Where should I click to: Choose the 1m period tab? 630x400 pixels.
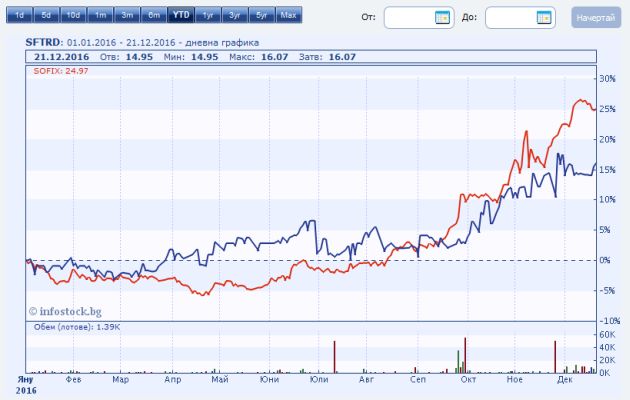point(100,15)
